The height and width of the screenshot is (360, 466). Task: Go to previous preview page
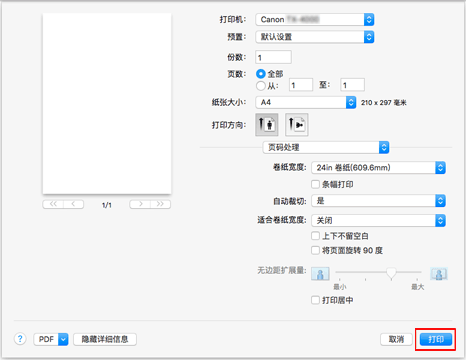point(74,204)
